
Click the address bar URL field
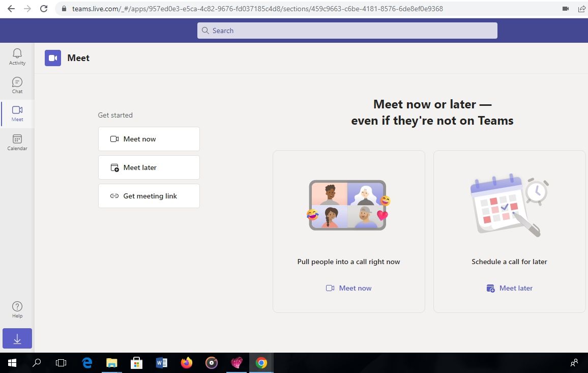click(257, 9)
